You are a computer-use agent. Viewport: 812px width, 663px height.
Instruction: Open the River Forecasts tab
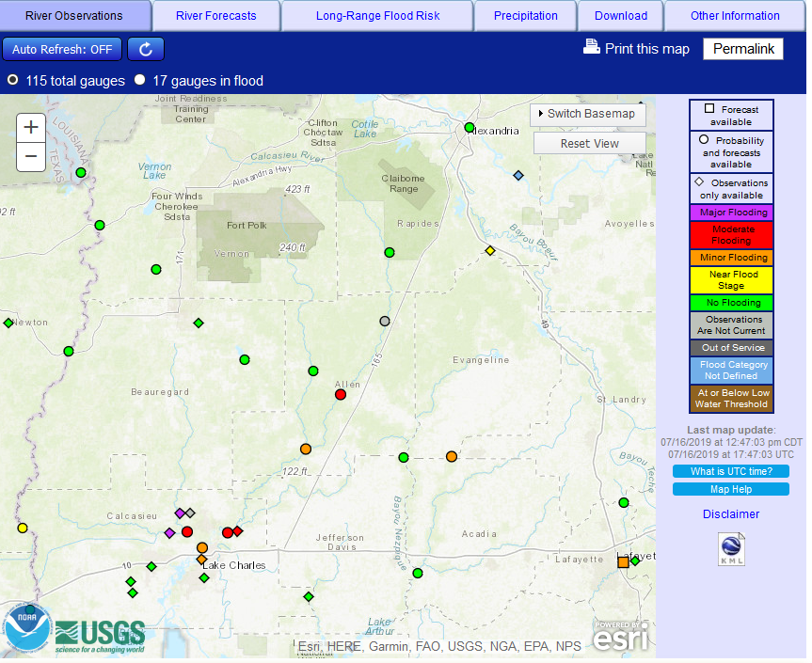point(215,16)
